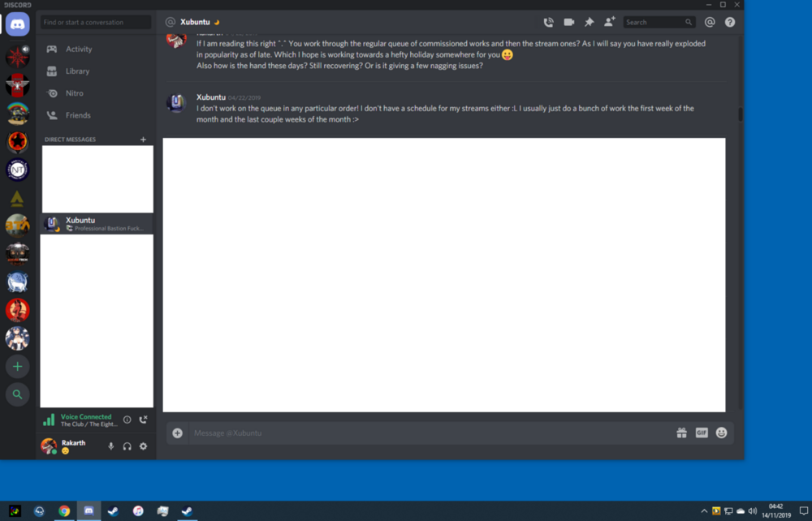
Task: Click the Xubuntu name in the chat header
Action: coord(195,22)
